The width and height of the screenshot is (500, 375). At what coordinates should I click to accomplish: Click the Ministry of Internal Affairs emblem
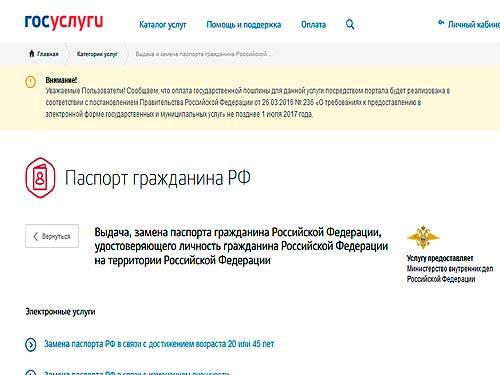pyautogui.click(x=423, y=237)
